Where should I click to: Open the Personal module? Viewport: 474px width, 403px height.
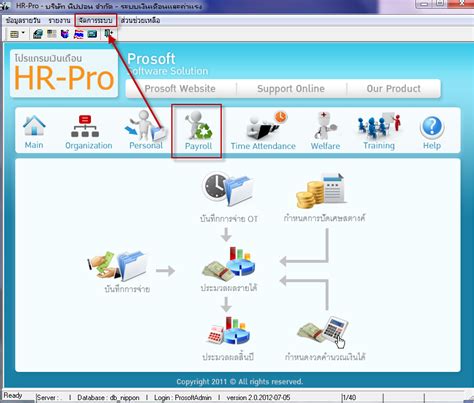pos(146,131)
